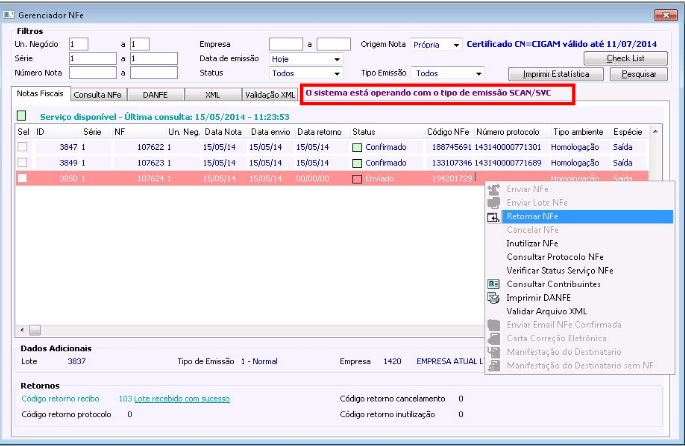Click the Lote recebido com sucesso link
Screen dimensions: 685x446
click(184, 398)
